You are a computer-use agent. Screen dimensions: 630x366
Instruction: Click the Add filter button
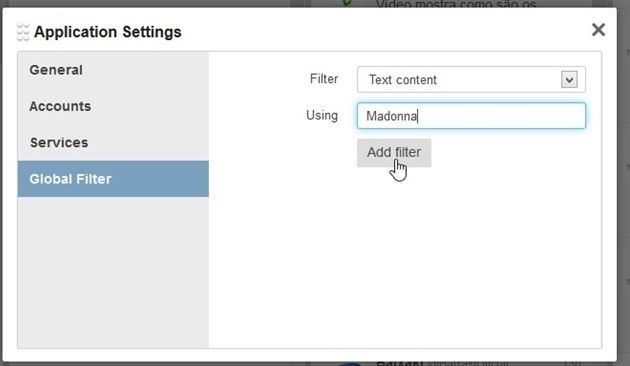click(x=394, y=153)
